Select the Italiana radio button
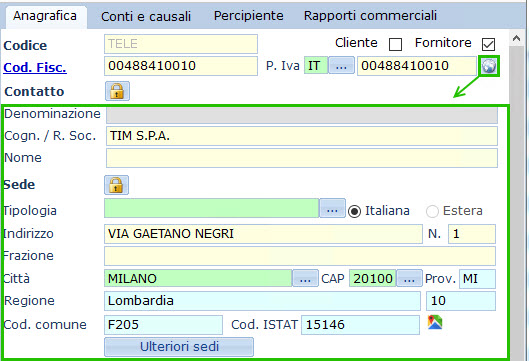Screen dimensions: 529x361 pos(354,212)
